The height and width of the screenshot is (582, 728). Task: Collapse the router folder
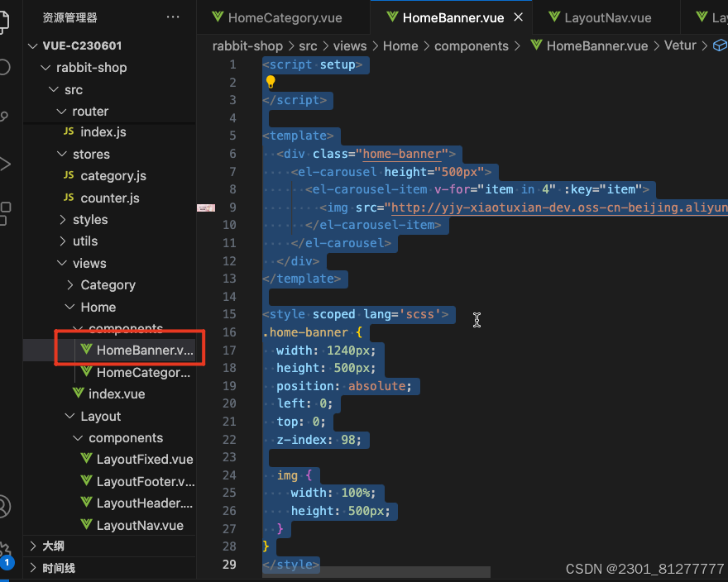(x=61, y=112)
